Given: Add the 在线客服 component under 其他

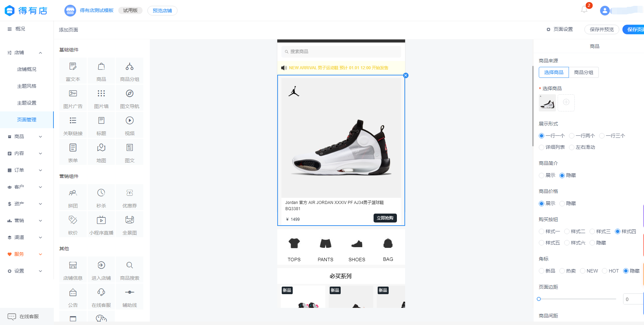Looking at the screenshot, I should coord(101,297).
